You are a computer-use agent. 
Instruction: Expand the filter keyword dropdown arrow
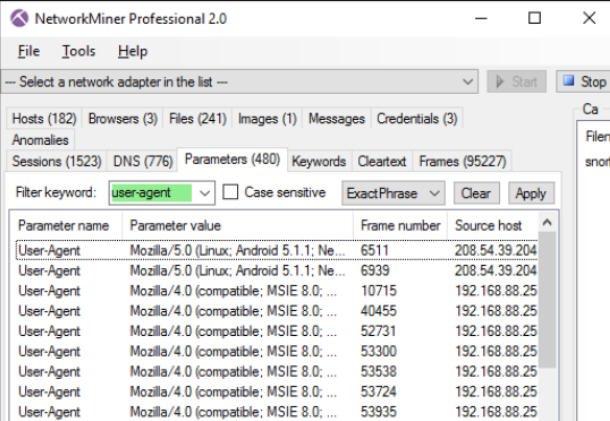click(205, 193)
